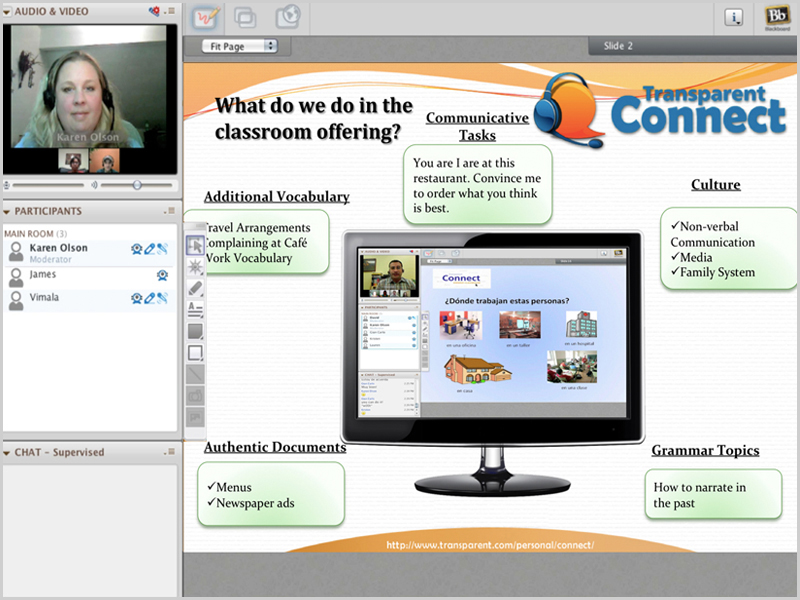Click the Clip Art tool
Viewport: 800px width, 600px height.
195,417
